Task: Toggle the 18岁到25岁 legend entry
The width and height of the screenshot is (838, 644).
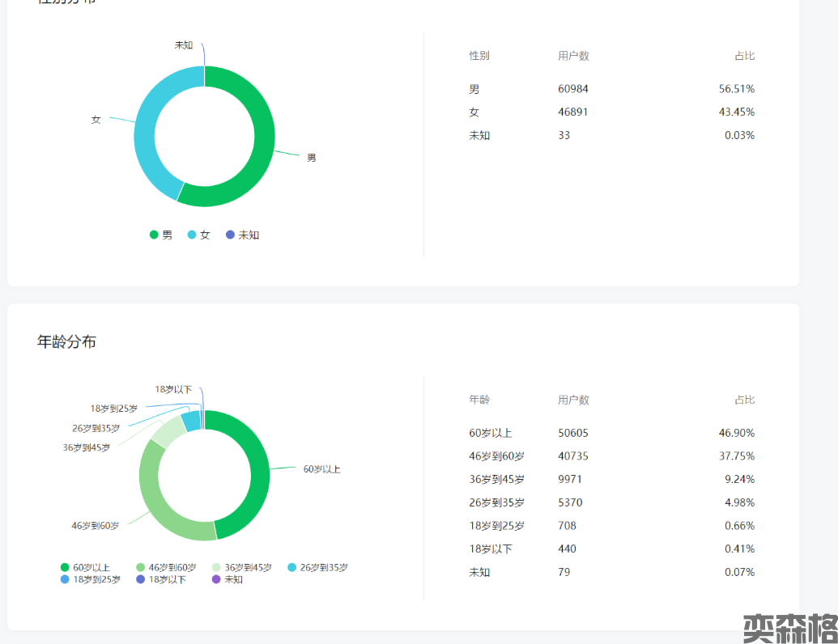Action: (91, 579)
